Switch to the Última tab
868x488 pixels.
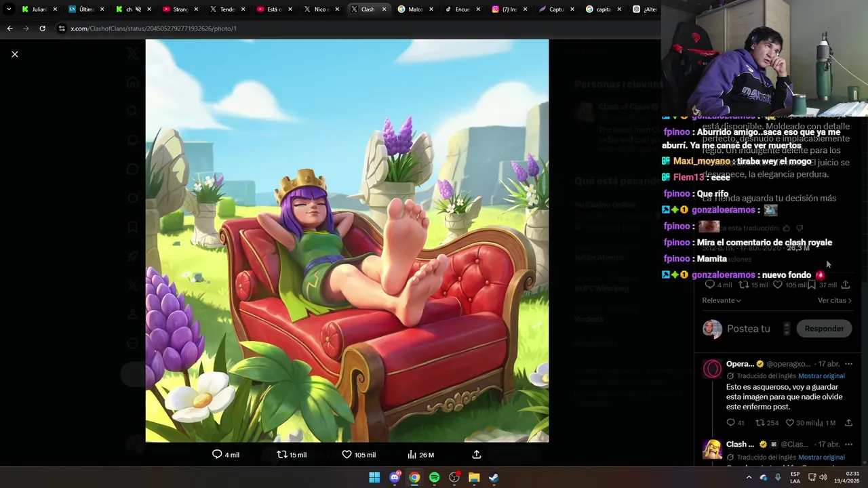[86, 9]
